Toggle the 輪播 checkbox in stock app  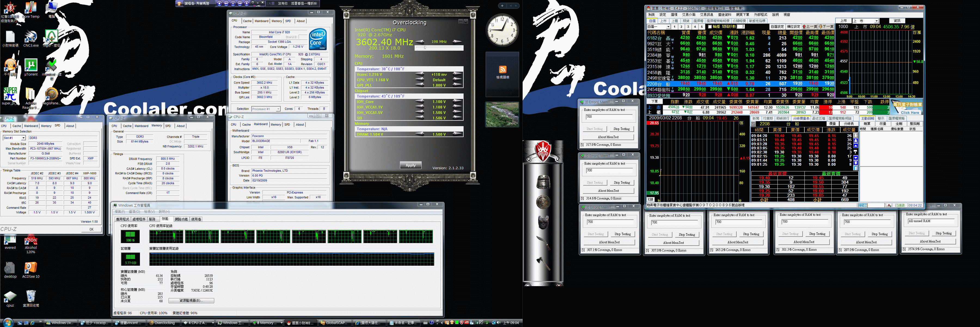(x=710, y=27)
